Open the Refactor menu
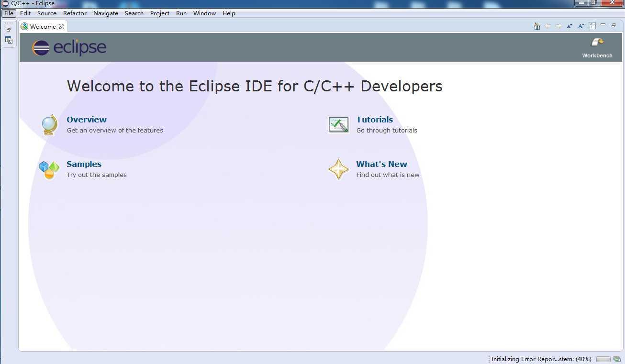The width and height of the screenshot is (625, 364). [75, 13]
